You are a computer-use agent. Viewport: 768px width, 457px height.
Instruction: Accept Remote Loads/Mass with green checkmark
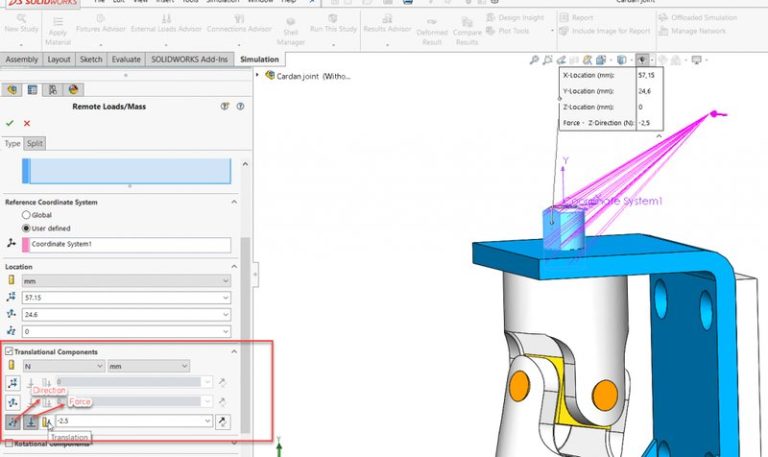pos(10,123)
